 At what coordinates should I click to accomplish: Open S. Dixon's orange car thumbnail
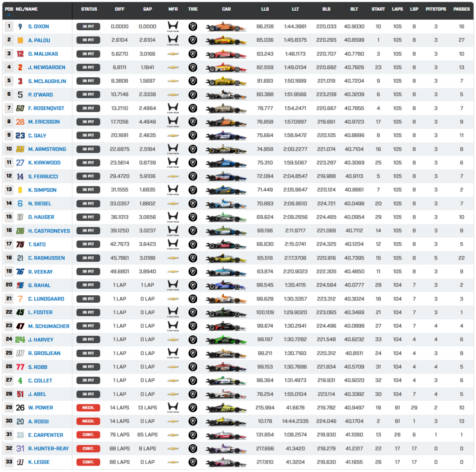pos(226,27)
